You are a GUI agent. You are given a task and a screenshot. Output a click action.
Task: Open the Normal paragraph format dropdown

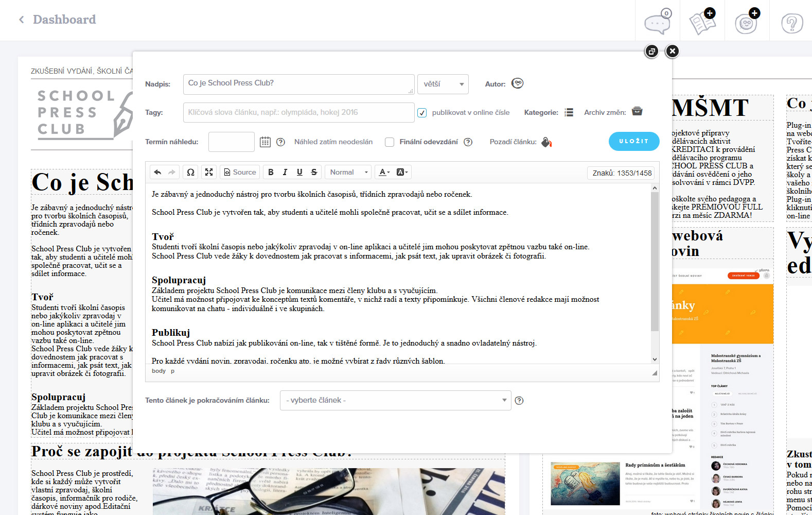[x=349, y=172]
